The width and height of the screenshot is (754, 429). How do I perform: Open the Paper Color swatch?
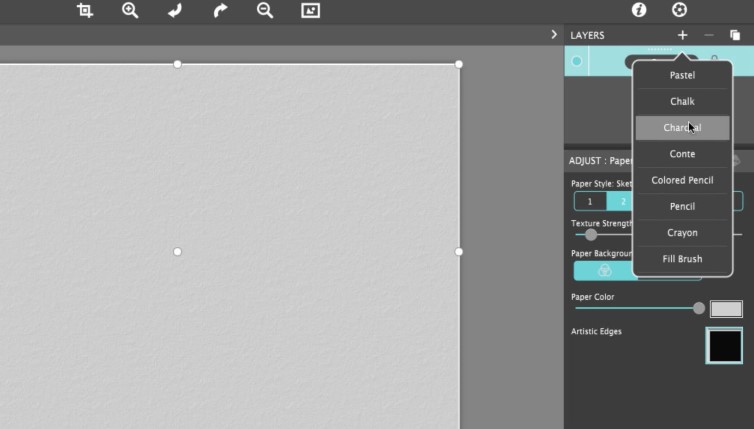pos(726,309)
